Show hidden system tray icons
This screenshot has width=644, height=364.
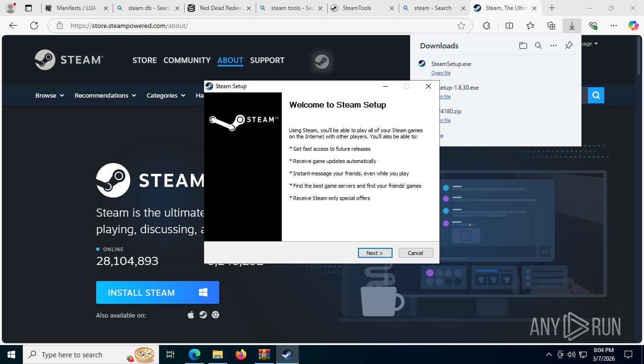[549, 355]
